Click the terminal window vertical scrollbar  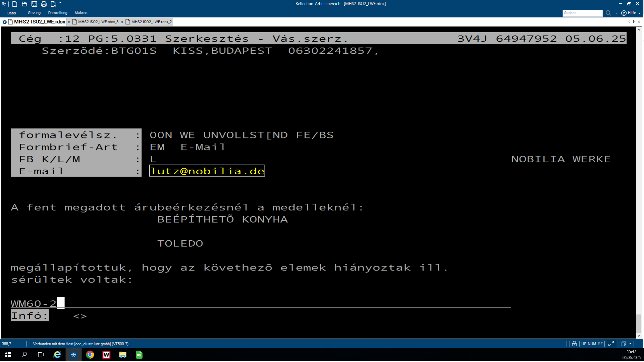[x=639, y=323]
